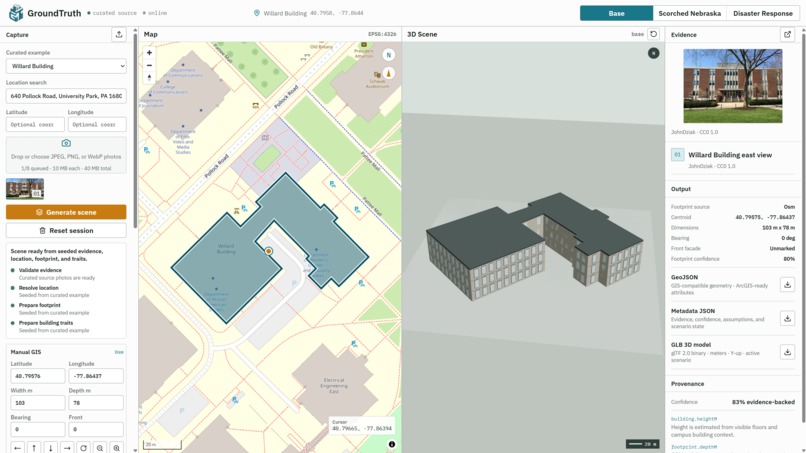806x453 pixels.
Task: Reset the 3D Scene view with the refresh icon
Action: tap(653, 34)
